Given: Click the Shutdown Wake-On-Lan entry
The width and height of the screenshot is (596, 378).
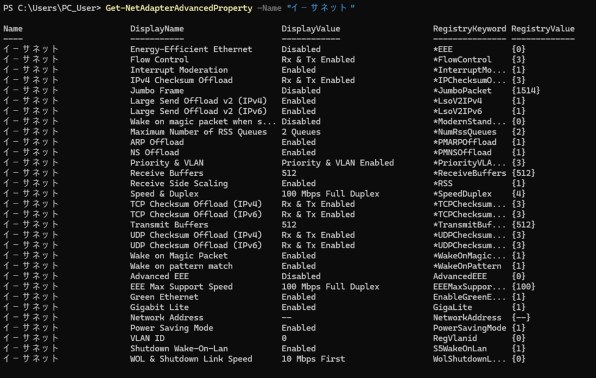Looking at the screenshot, I should pos(179,349).
